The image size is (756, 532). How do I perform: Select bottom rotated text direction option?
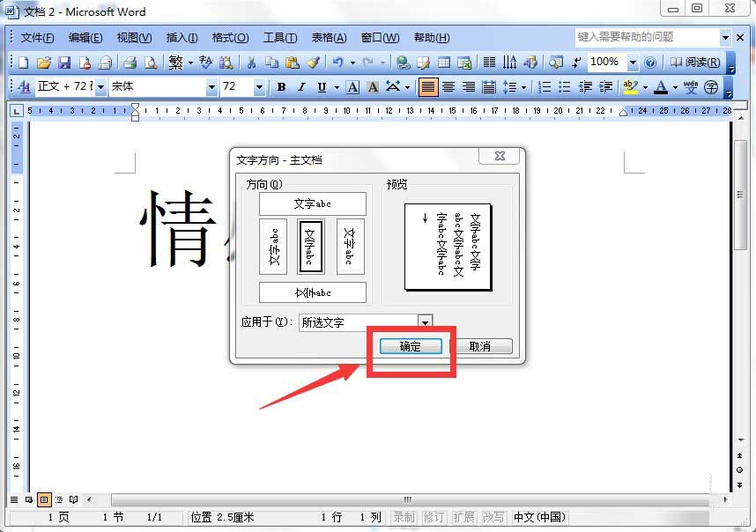click(313, 292)
